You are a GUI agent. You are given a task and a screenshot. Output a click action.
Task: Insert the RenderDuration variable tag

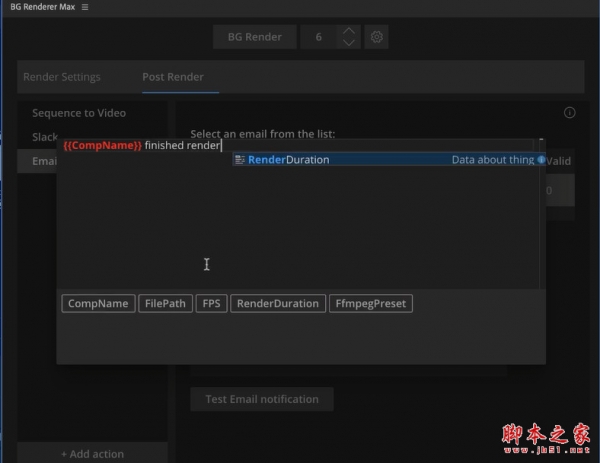(x=277, y=303)
